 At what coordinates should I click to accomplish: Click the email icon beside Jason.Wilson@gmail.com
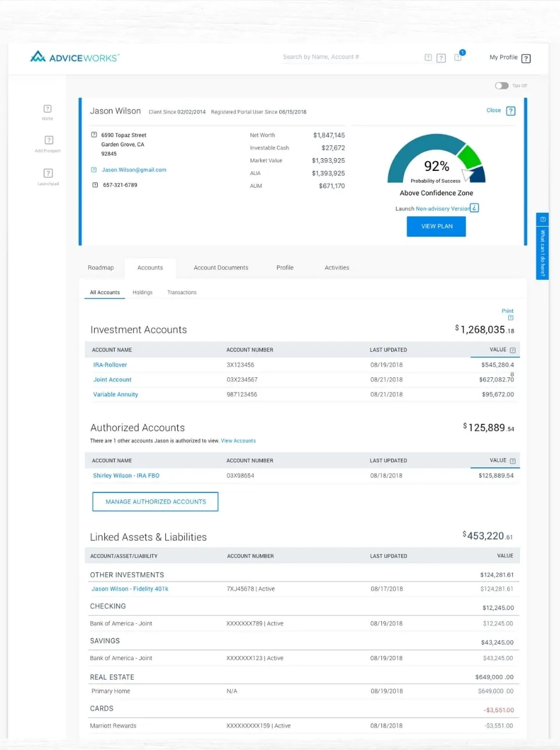click(94, 170)
